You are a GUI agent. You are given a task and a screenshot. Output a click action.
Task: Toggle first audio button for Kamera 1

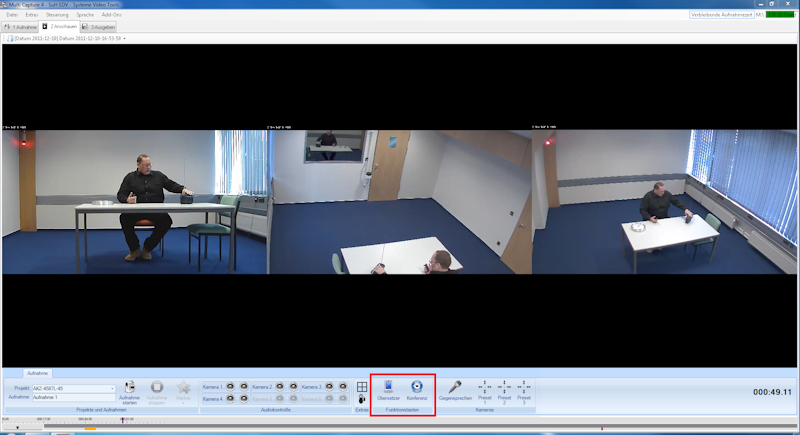(x=230, y=386)
